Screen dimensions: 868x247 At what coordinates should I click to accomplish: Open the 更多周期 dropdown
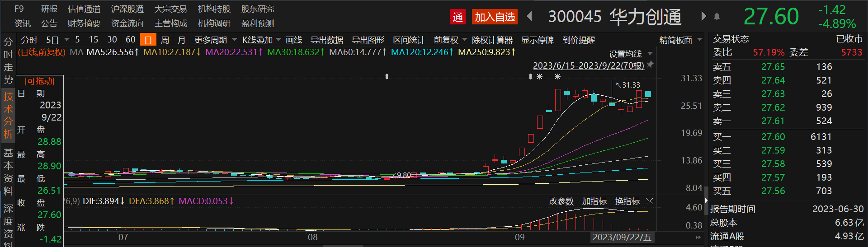click(x=215, y=40)
